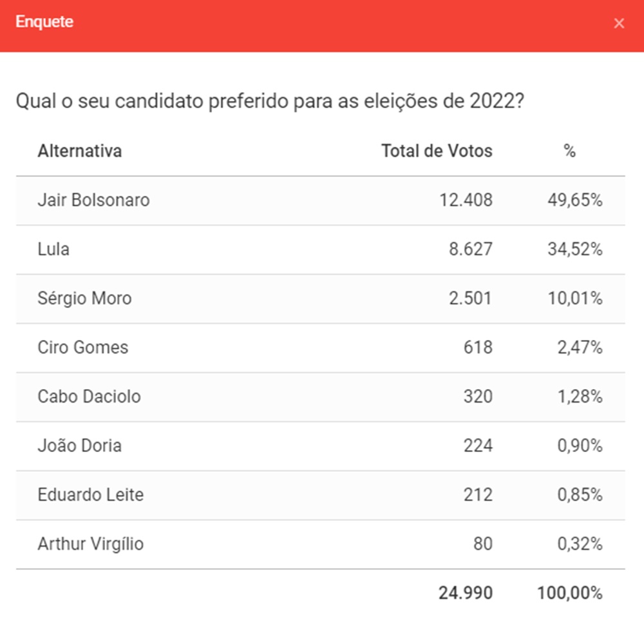Click the 10,01% percentage cell

pyautogui.click(x=580, y=298)
